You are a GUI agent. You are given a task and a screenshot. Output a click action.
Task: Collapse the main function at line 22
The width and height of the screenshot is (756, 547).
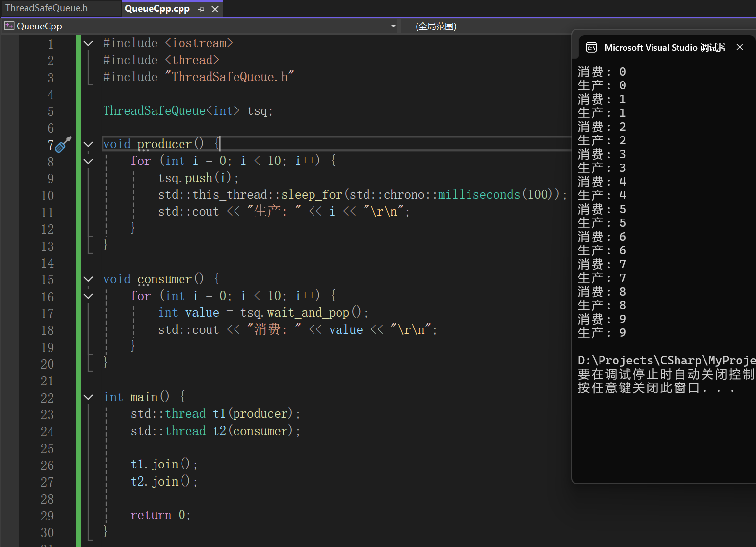coord(88,397)
